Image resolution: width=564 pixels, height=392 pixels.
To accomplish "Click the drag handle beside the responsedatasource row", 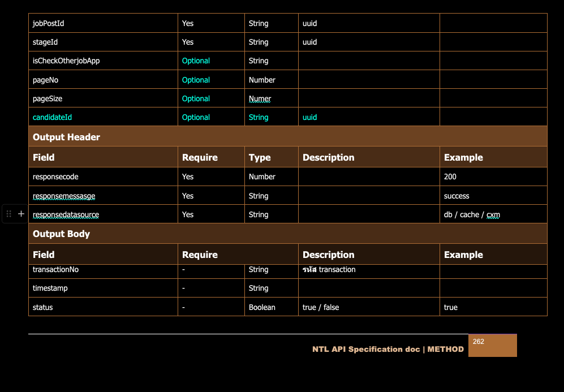I will point(9,214).
